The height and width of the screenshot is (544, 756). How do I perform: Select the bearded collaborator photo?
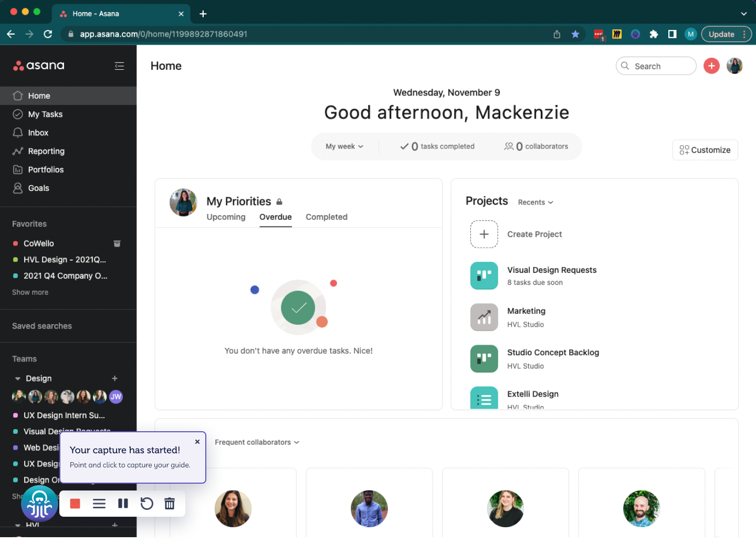tap(642, 508)
